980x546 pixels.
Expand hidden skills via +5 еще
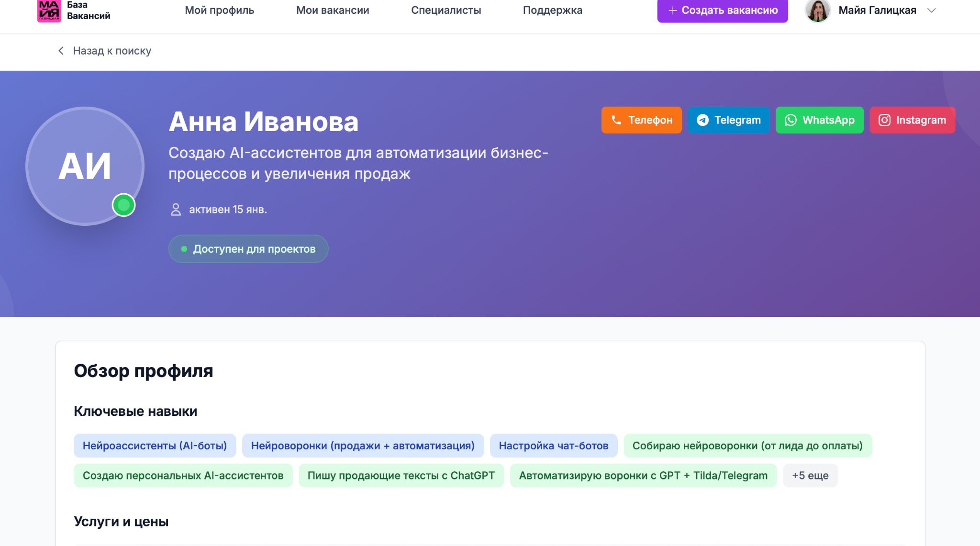(810, 475)
